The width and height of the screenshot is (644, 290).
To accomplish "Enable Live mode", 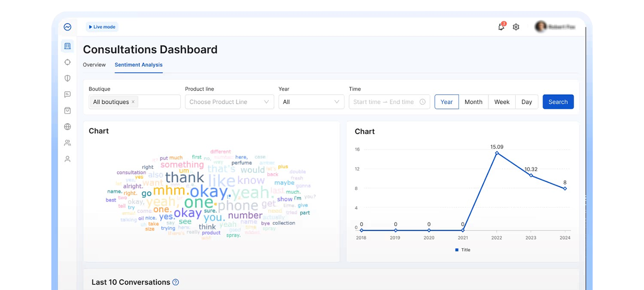I will click(102, 27).
